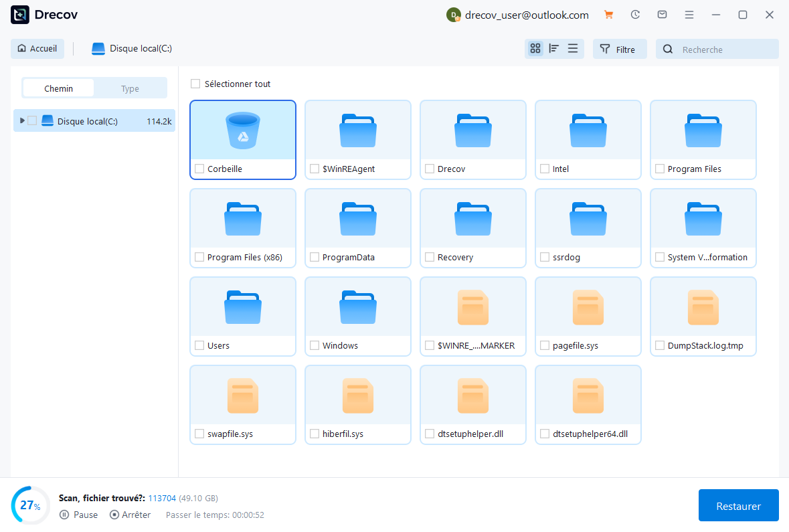The width and height of the screenshot is (789, 532).
Task: Click the Intel folder icon
Action: click(588, 130)
